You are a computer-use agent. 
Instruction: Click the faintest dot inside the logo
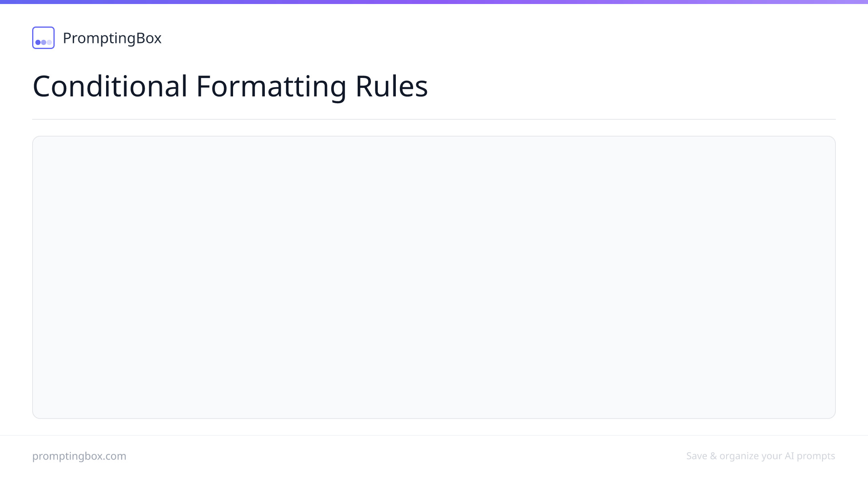(x=49, y=42)
